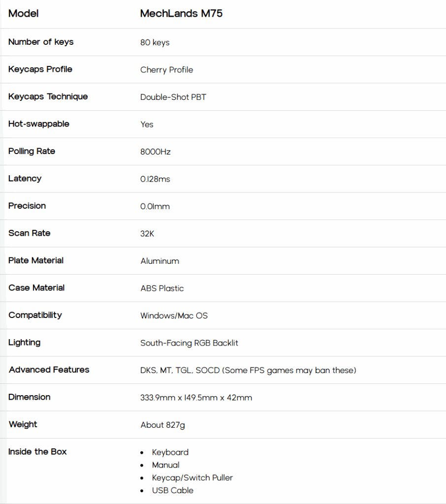This screenshot has width=446, height=504.
Task: Click the 'Windows/Mac OS' compatibility value
Action: click(x=174, y=315)
